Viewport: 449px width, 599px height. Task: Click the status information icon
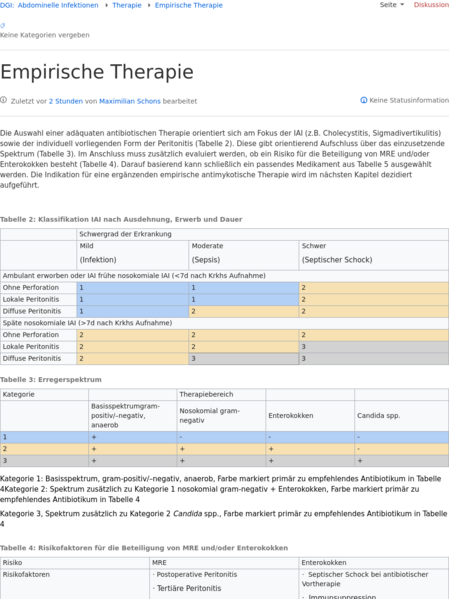pos(364,100)
